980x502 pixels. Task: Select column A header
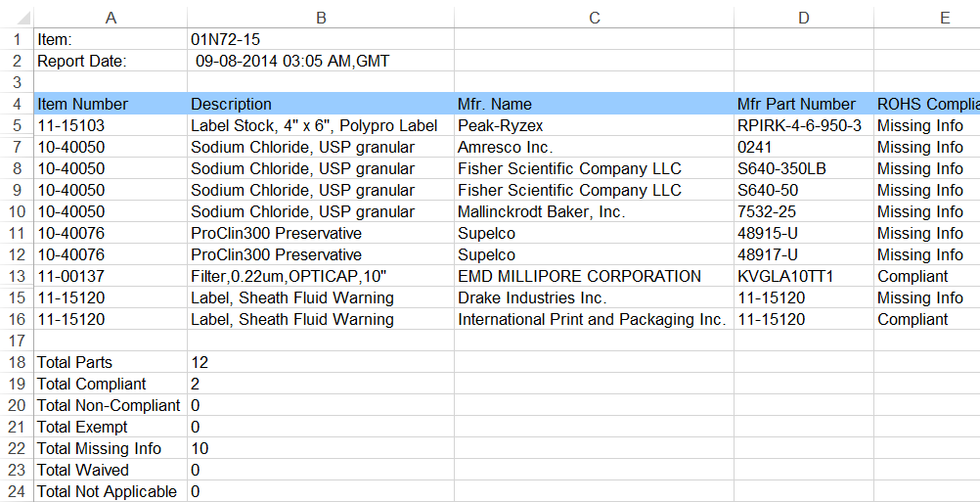111,19
